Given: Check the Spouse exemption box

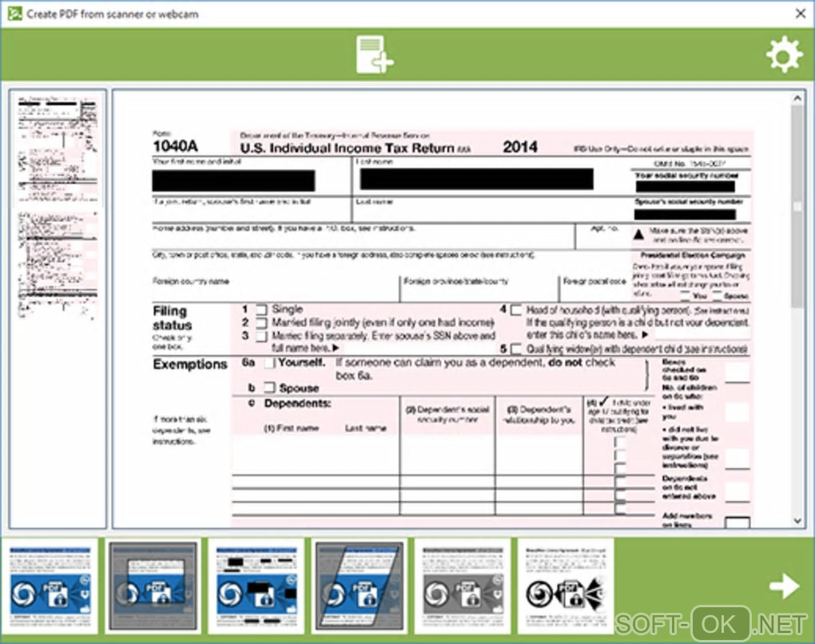Looking at the screenshot, I should tap(268, 388).
